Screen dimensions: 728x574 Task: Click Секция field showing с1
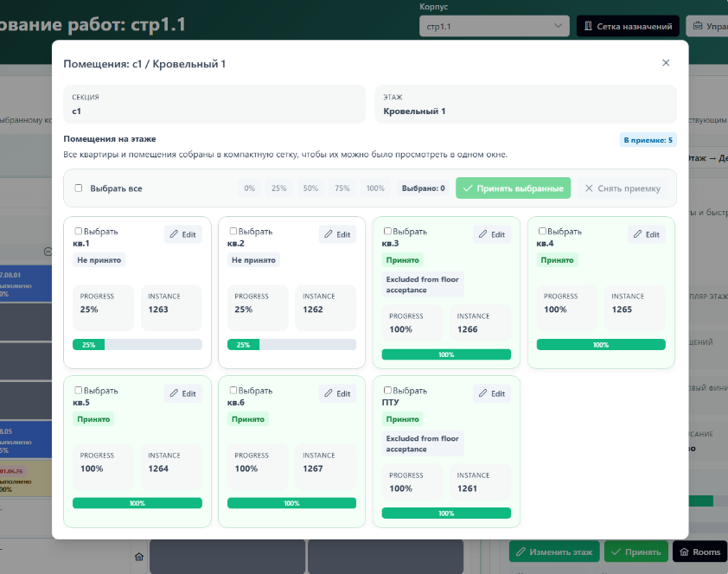(214, 104)
